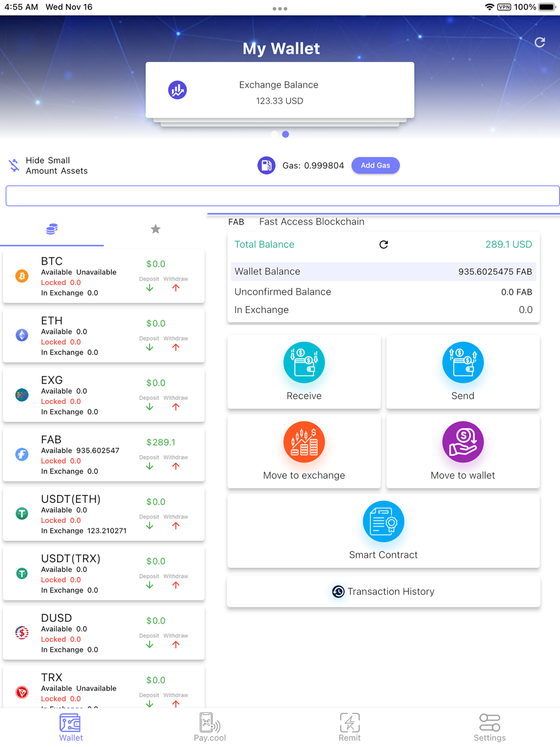
Task: Tap FAB Withdraw up arrow
Action: point(176,466)
